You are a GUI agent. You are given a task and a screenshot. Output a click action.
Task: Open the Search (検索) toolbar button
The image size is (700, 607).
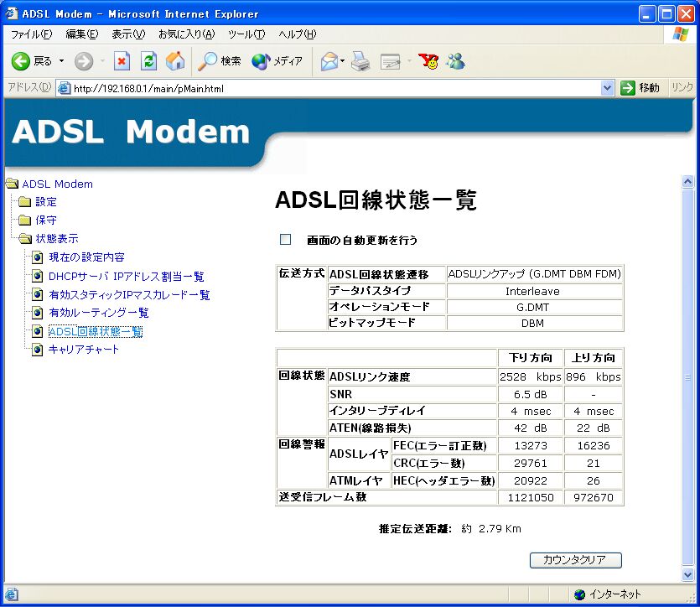(220, 61)
